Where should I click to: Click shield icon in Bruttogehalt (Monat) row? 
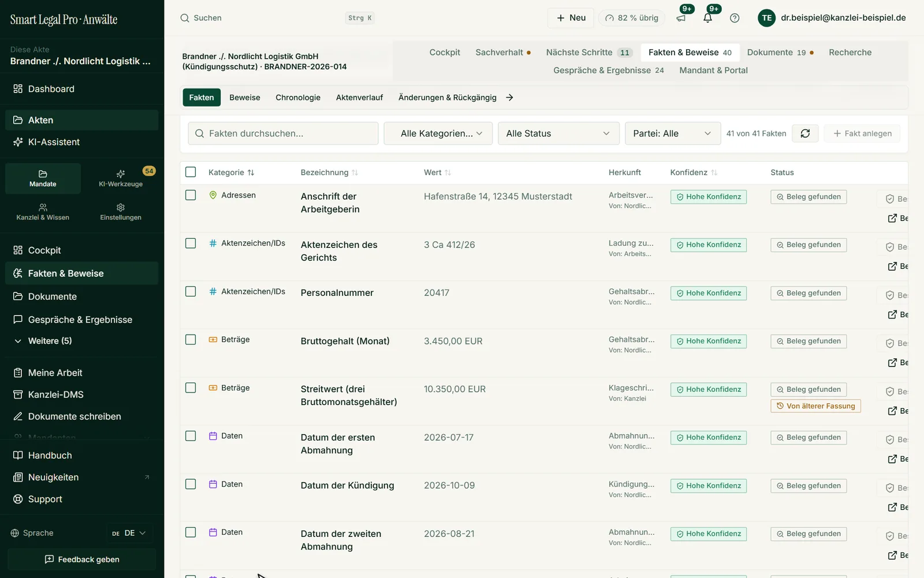coord(890,343)
